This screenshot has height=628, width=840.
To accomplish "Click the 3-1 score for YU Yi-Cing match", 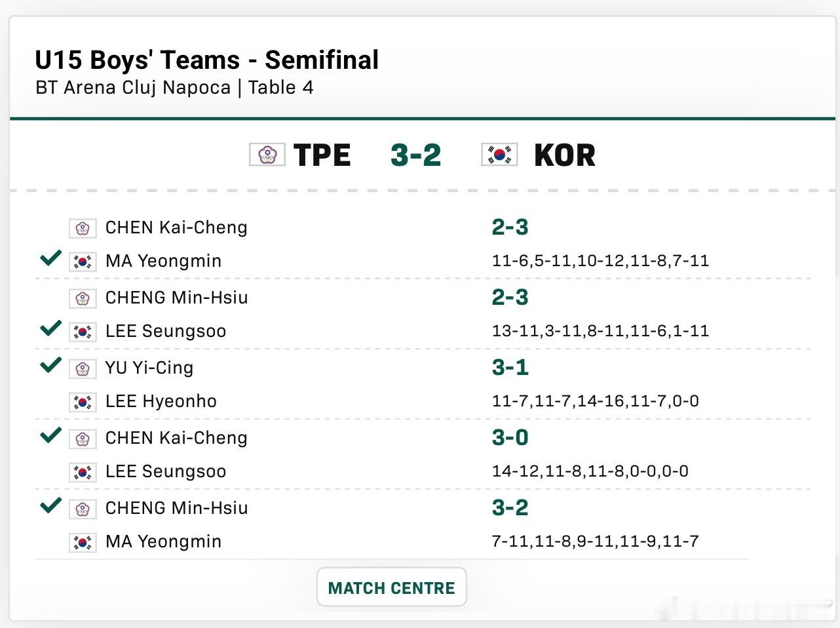I will click(x=510, y=368).
